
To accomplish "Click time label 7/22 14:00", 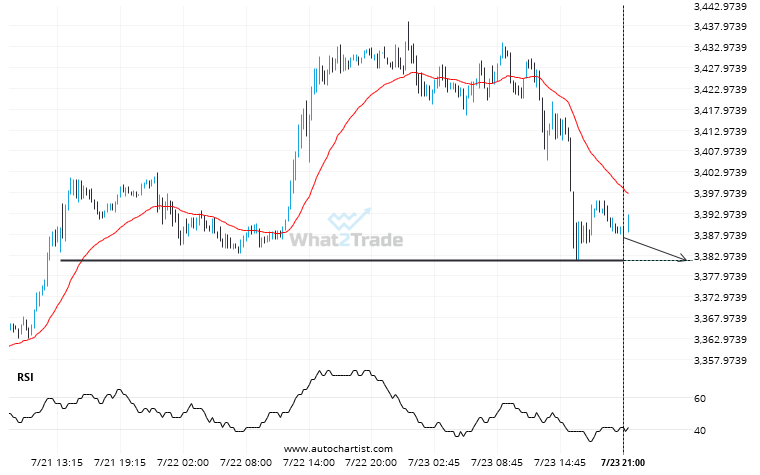I will click(309, 462).
